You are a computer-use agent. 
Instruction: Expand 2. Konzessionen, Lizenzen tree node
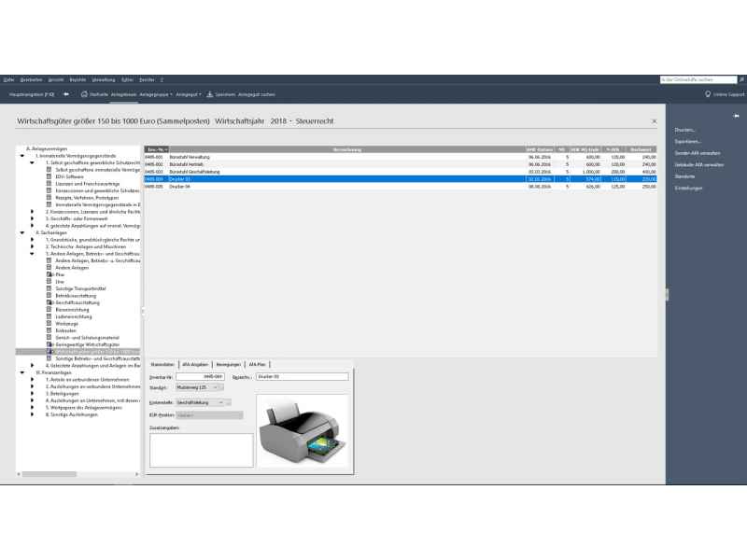32,211
